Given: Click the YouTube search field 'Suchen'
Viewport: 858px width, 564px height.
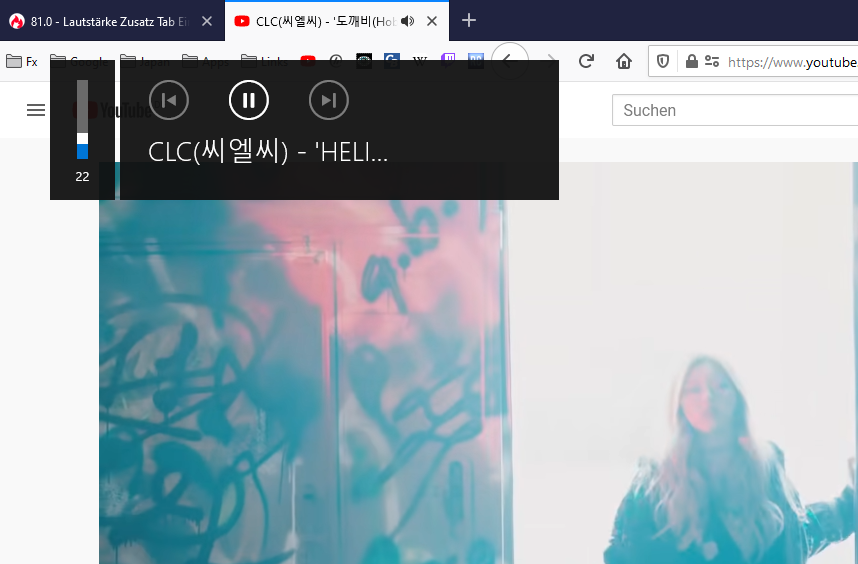Looking at the screenshot, I should pyautogui.click(x=735, y=110).
